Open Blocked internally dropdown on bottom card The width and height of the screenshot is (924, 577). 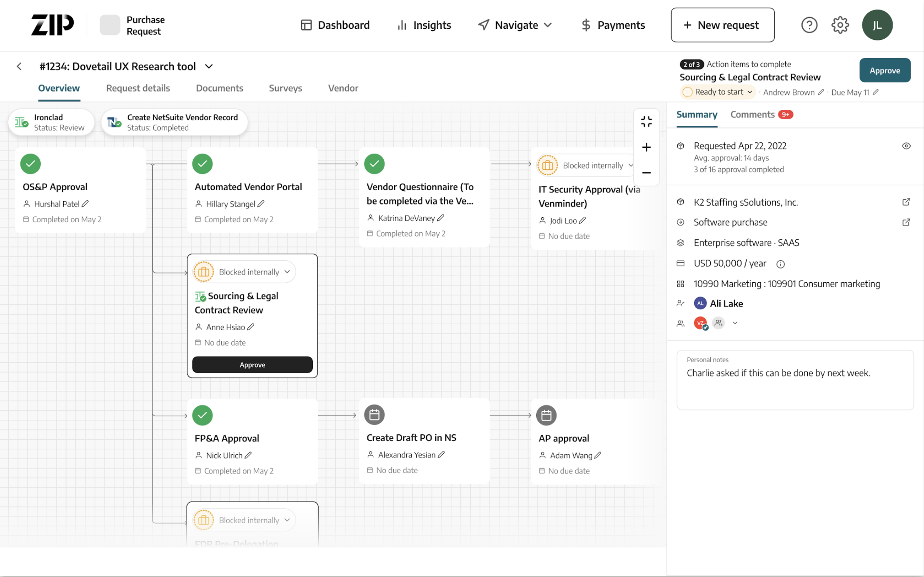pyautogui.click(x=245, y=520)
